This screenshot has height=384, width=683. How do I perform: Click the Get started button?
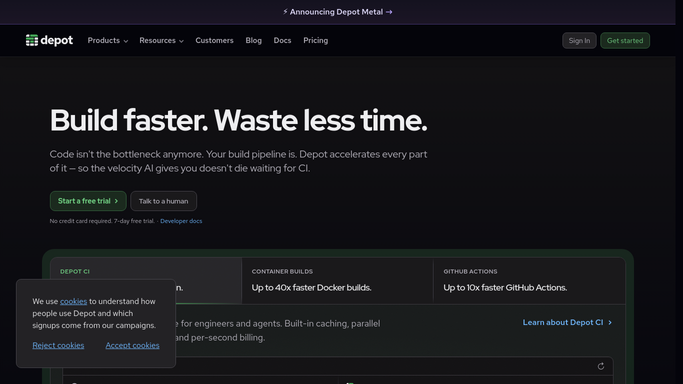point(625,40)
